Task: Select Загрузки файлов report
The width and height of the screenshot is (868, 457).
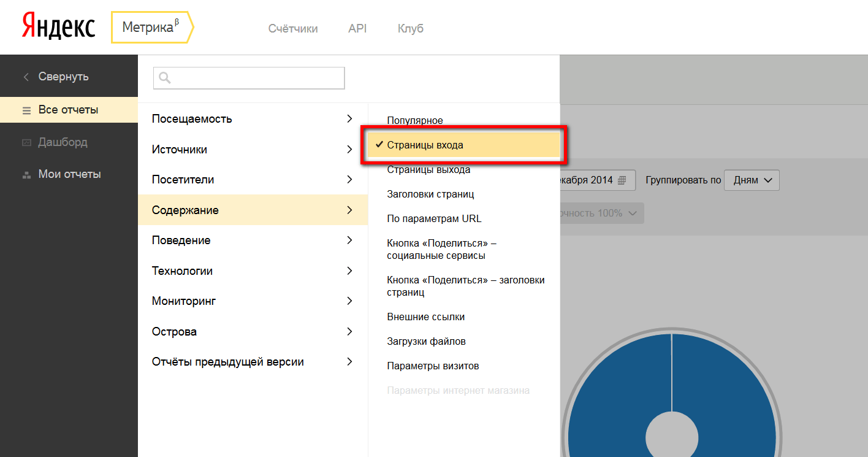Action: point(426,342)
